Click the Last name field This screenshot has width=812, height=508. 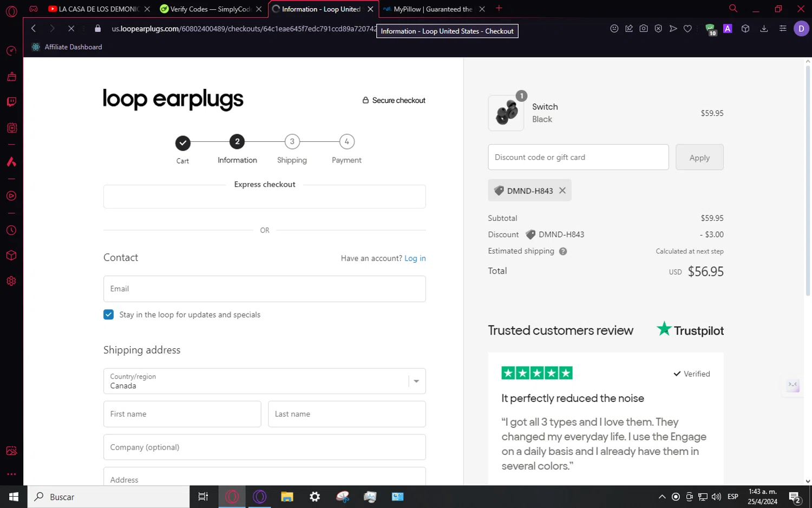346,414
